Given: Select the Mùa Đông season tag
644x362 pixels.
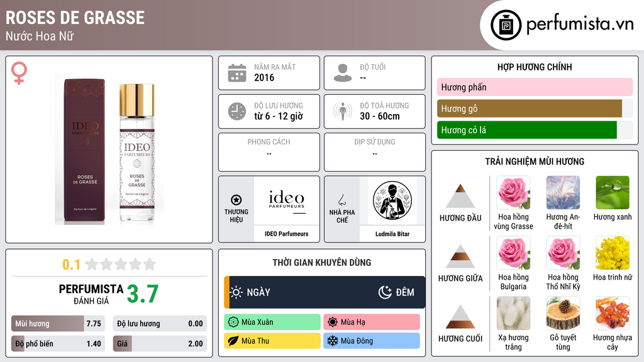Looking at the screenshot, I should (372, 341).
